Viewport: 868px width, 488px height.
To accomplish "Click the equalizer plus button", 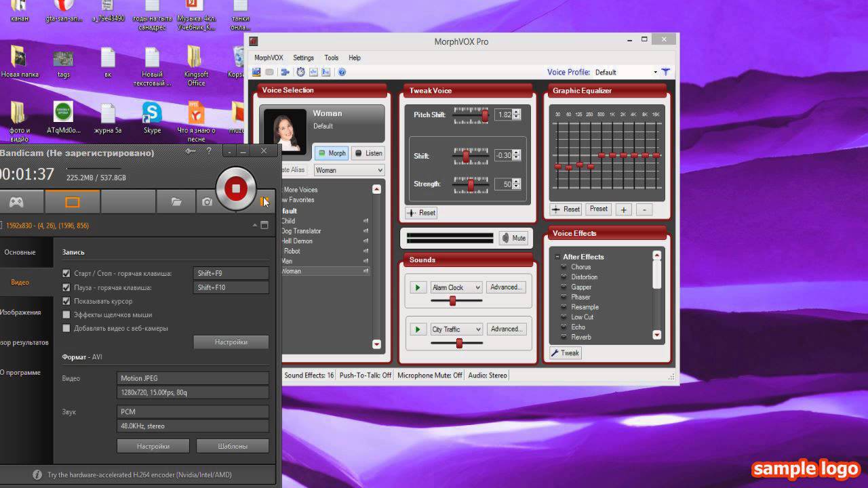I will [624, 209].
